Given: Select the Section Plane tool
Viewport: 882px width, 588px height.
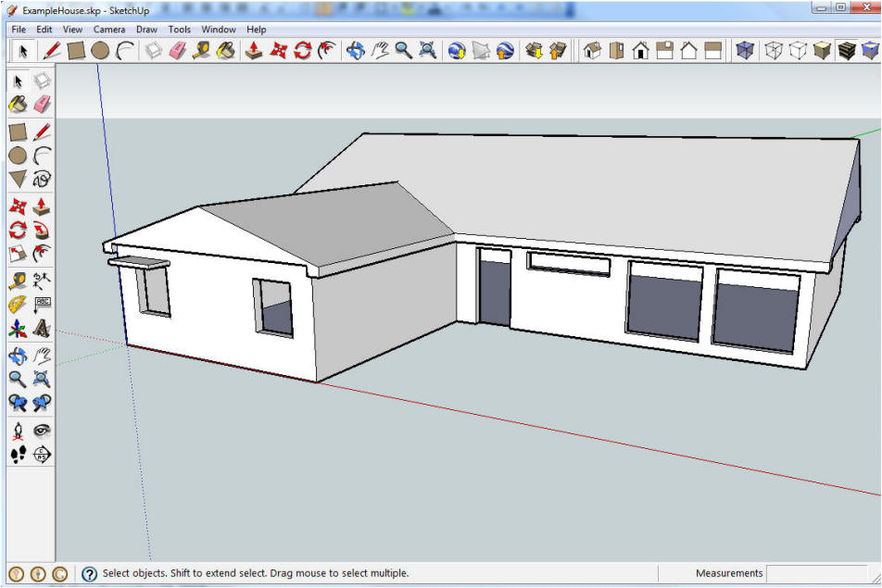Looking at the screenshot, I should point(42,454).
